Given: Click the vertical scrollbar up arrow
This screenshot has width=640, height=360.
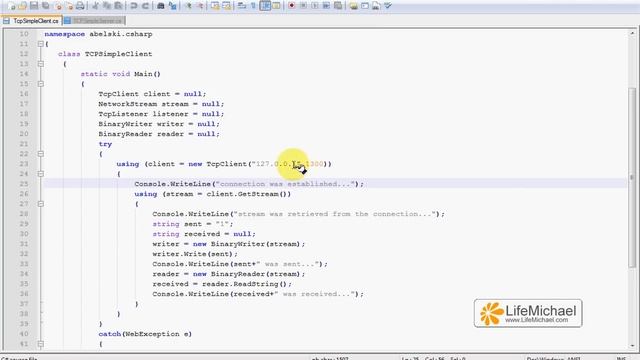Looking at the screenshot, I should [632, 34].
